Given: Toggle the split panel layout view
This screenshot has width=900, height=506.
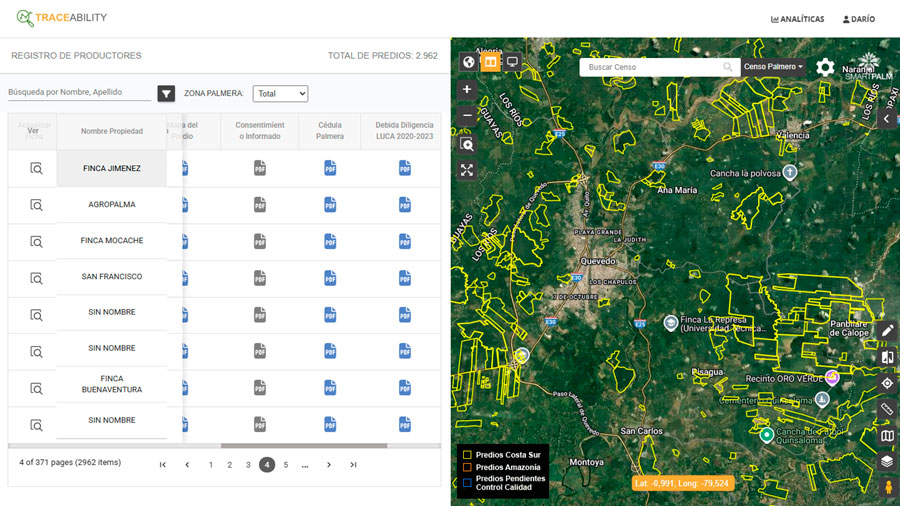Looking at the screenshot, I should click(490, 62).
